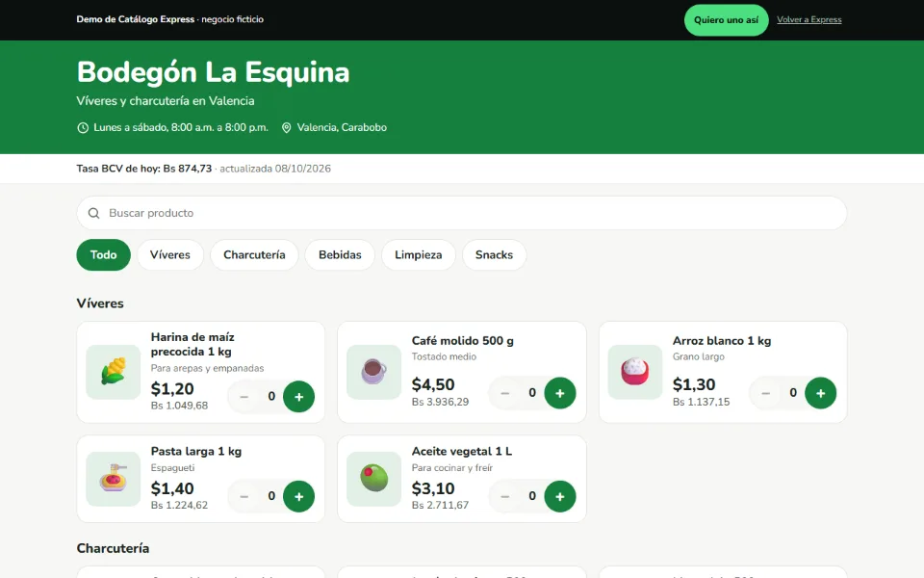Click the coffee cup image for Café molido

click(373, 372)
